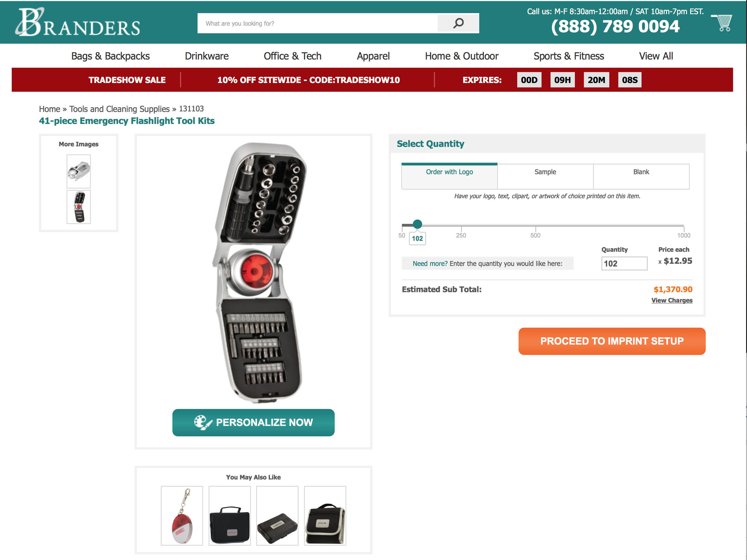
Task: Click the Tools and Cleaning Supplies breadcrumb
Action: point(119,109)
